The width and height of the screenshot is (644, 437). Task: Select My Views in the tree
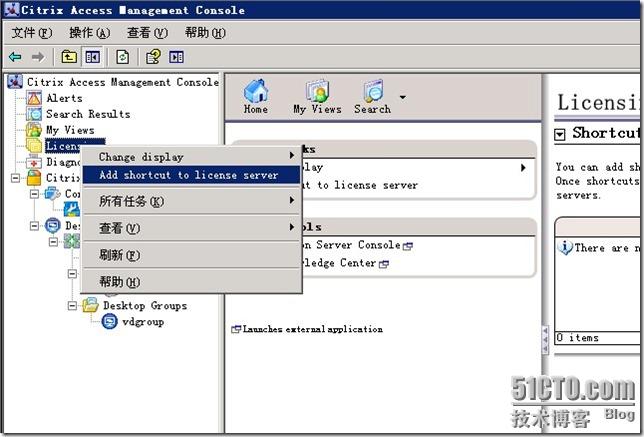pyautogui.click(x=70, y=130)
